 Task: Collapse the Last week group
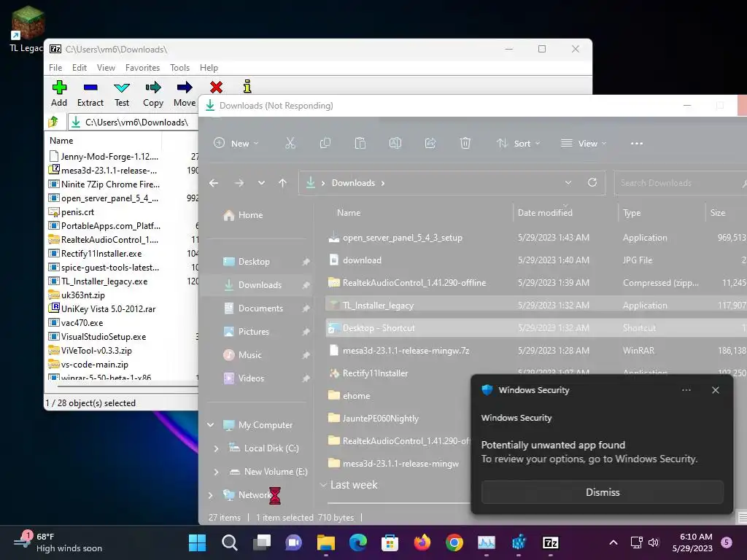pos(323,485)
